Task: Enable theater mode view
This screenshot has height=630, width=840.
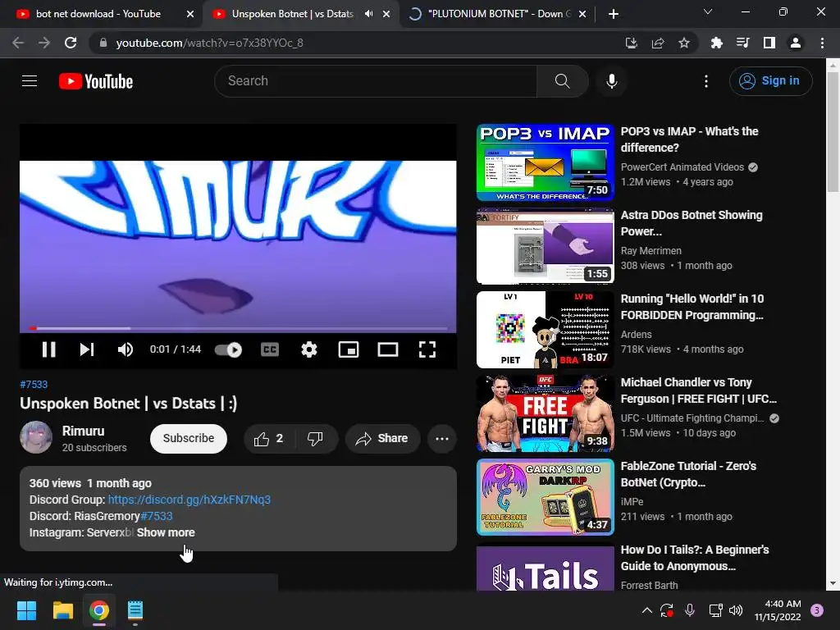Action: pyautogui.click(x=388, y=349)
